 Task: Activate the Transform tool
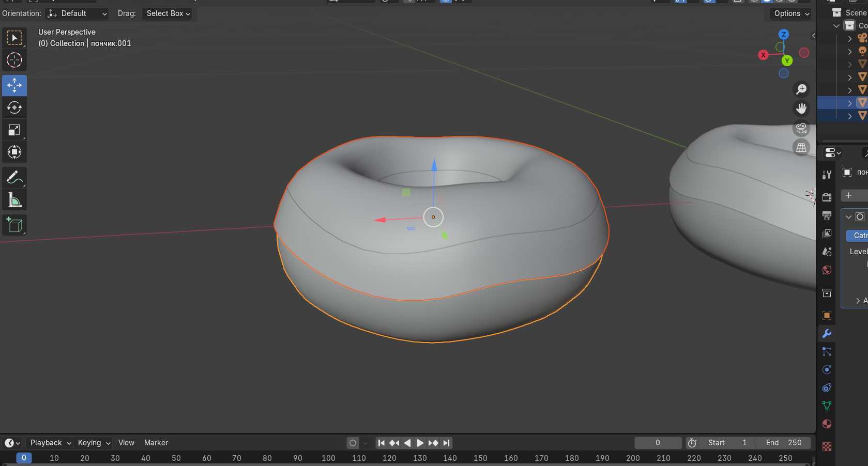click(14, 152)
